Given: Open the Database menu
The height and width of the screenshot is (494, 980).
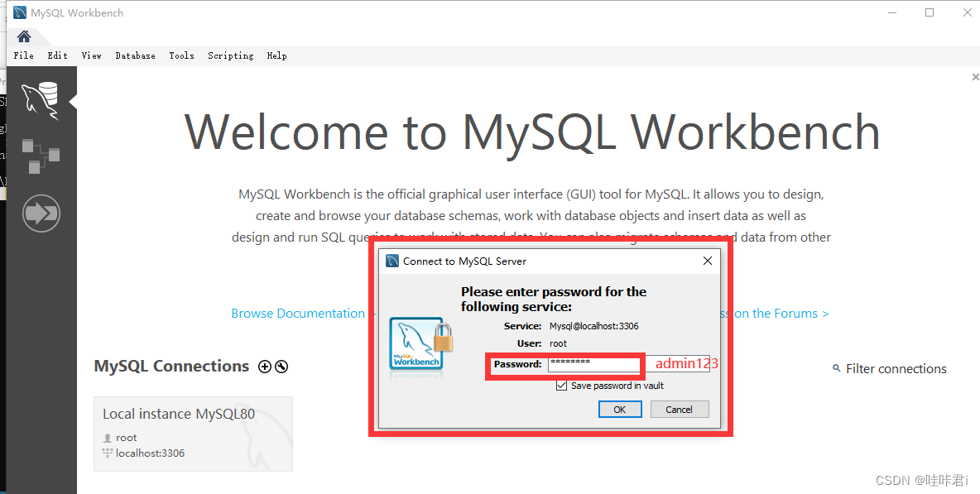Looking at the screenshot, I should click(x=135, y=55).
